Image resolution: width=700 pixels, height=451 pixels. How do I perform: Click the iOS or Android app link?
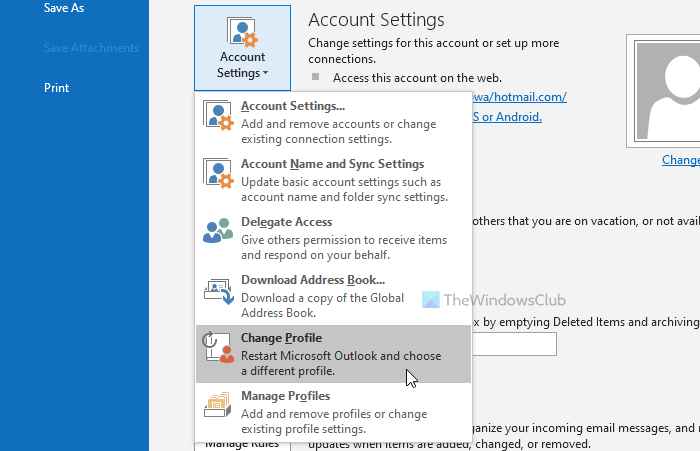[507, 117]
